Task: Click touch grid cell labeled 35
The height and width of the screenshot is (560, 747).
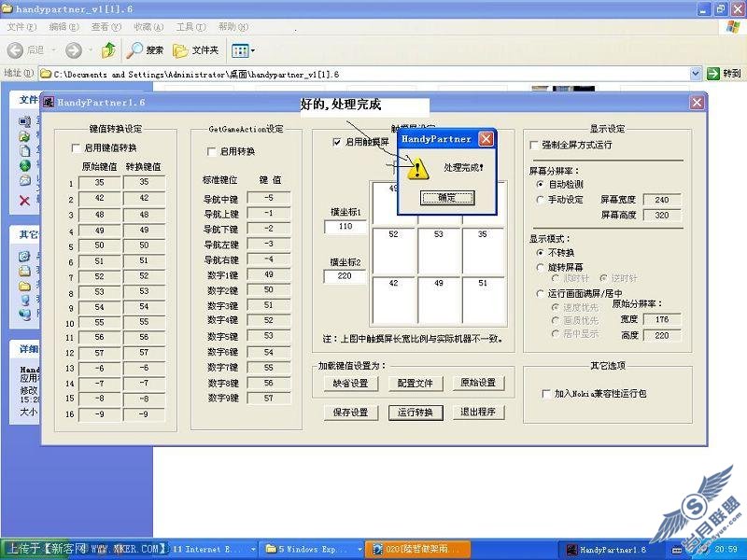Action: tap(483, 251)
